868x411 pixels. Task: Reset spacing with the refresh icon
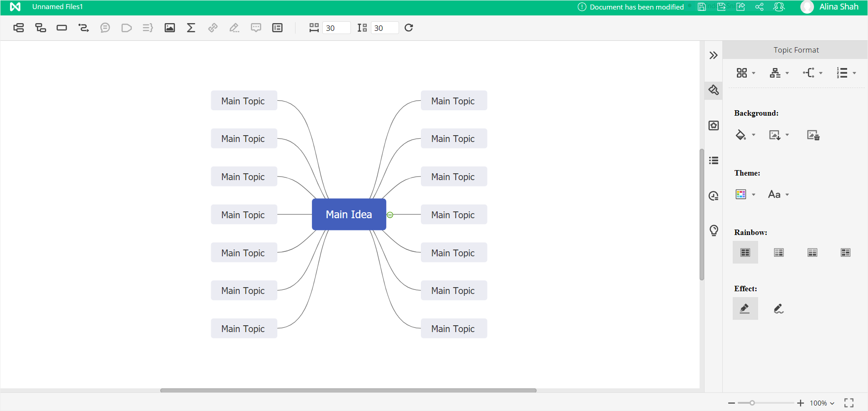coord(409,28)
